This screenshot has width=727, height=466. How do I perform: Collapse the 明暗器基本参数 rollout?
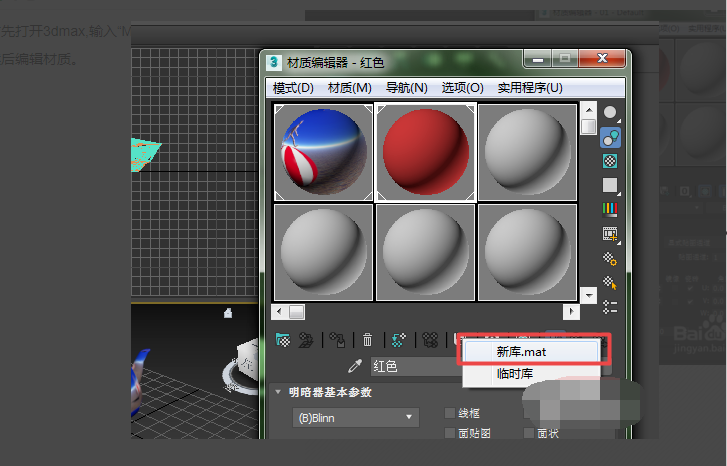278,392
